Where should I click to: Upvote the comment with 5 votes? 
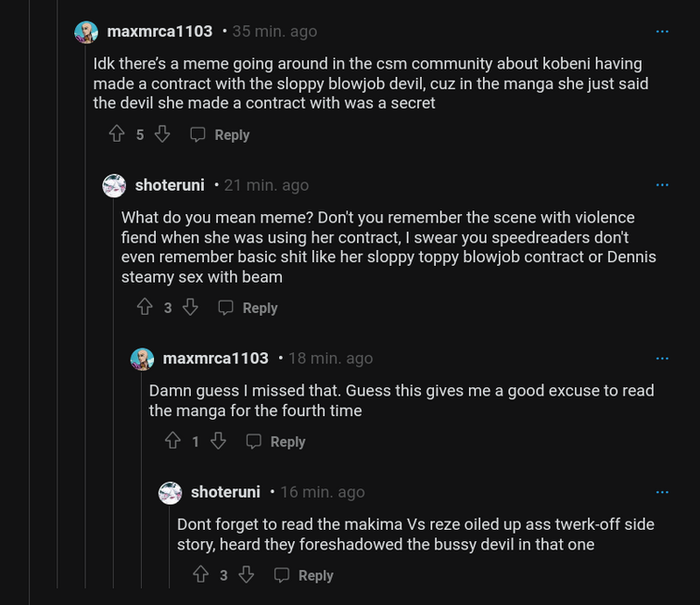pyautogui.click(x=117, y=134)
